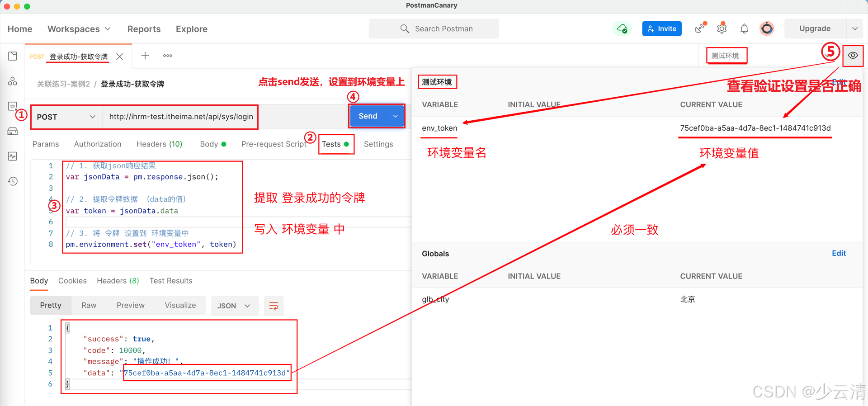This screenshot has width=868, height=406.
Task: Select the response Body tab
Action: coord(39,281)
